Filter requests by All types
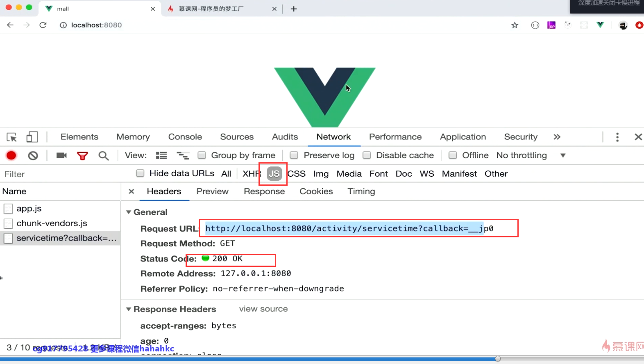 click(x=226, y=174)
